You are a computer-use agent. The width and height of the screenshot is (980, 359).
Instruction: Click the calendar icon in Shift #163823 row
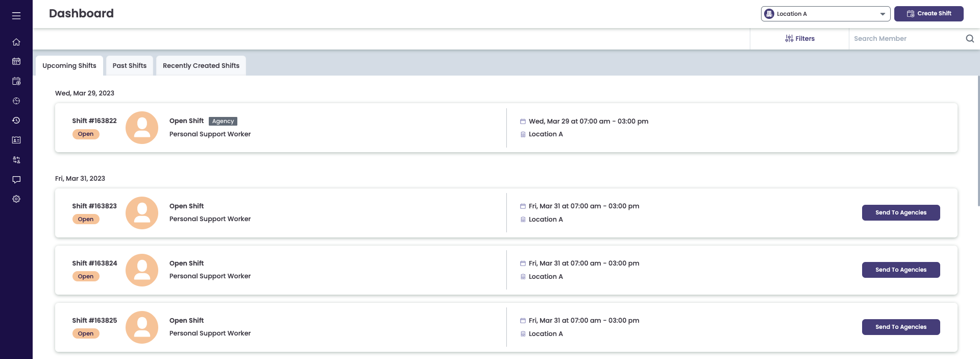coord(523,206)
